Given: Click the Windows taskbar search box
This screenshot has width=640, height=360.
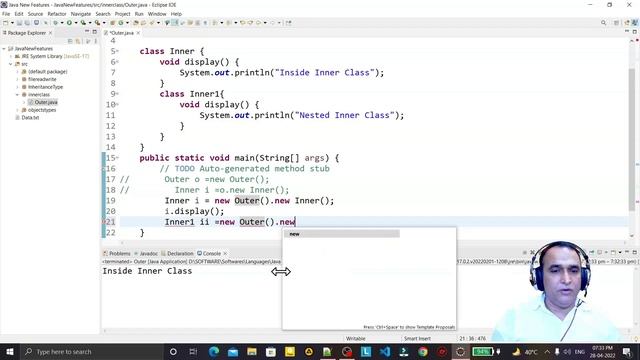Looking at the screenshot, I should (91, 351).
